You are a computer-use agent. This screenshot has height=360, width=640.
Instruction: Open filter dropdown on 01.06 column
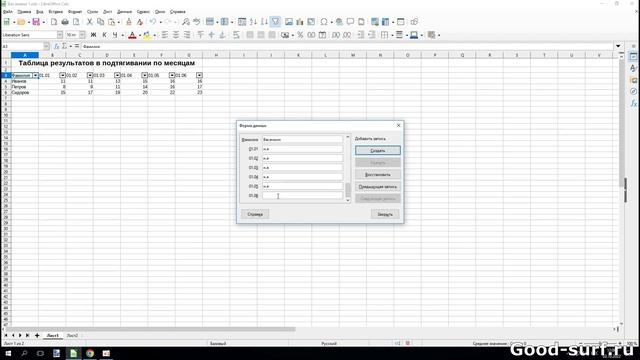click(x=199, y=76)
